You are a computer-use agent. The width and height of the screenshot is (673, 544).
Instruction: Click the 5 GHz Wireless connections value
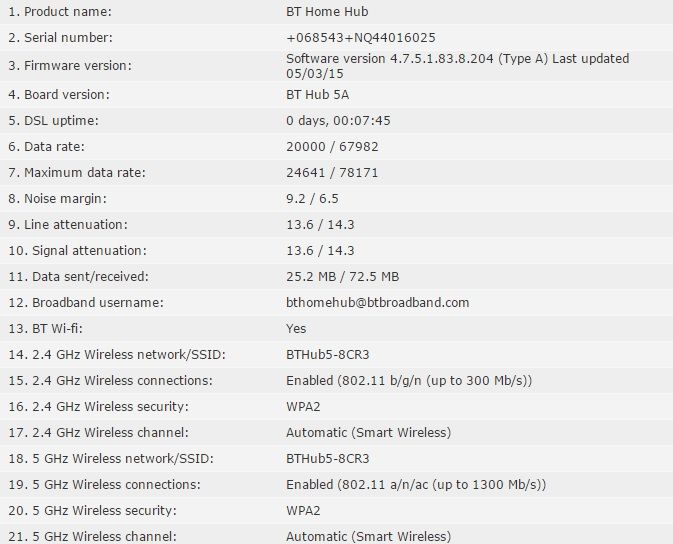[416, 485]
